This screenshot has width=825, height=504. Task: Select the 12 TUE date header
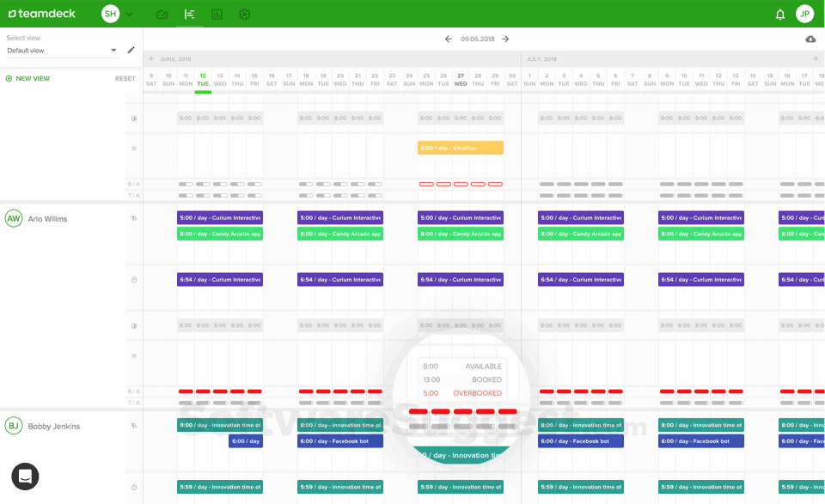pos(203,80)
